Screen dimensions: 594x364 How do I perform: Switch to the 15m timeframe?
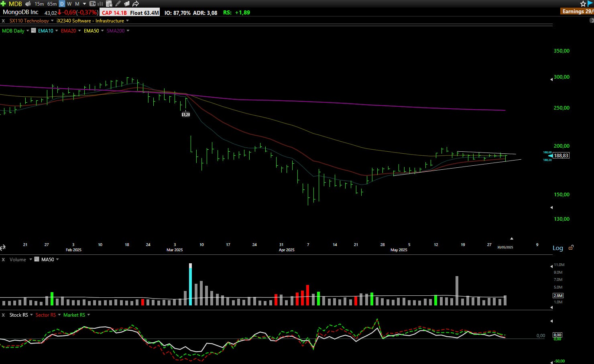point(39,4)
